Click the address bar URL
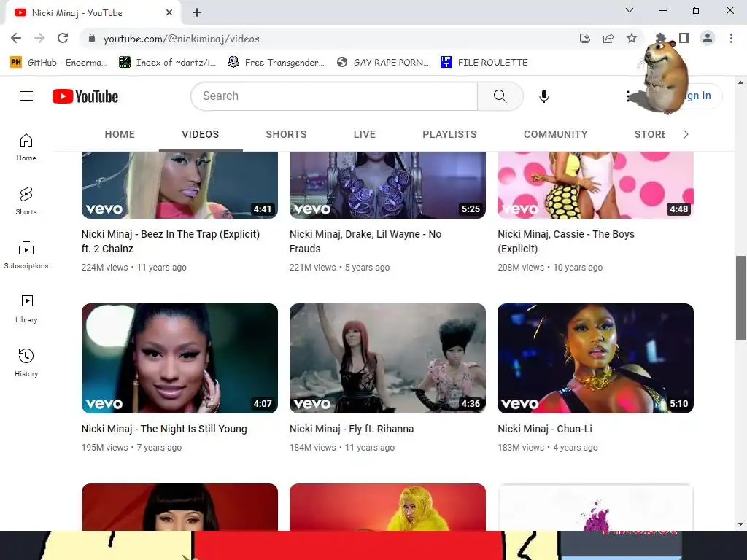747x560 pixels. point(182,39)
